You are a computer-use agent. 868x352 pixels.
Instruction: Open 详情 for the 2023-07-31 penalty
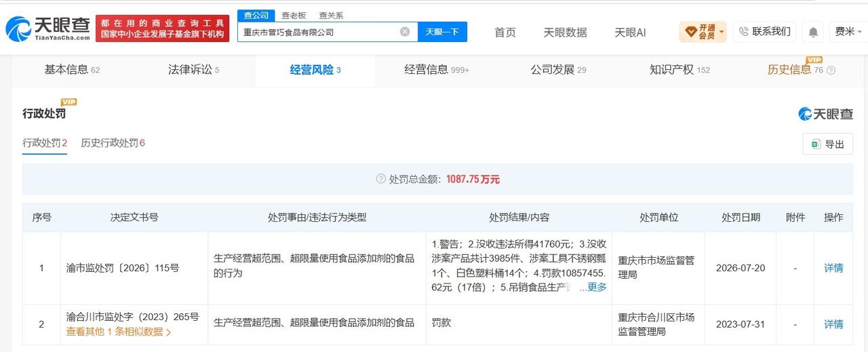[x=833, y=324]
